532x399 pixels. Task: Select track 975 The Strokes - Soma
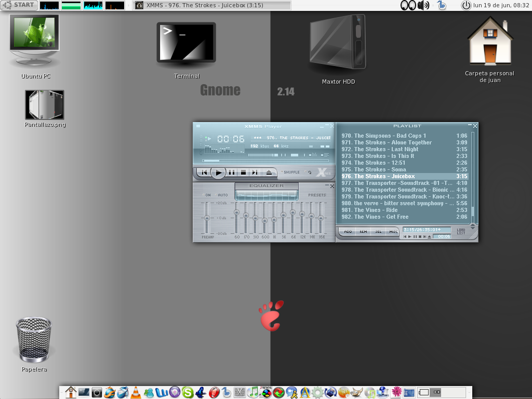tap(404, 170)
